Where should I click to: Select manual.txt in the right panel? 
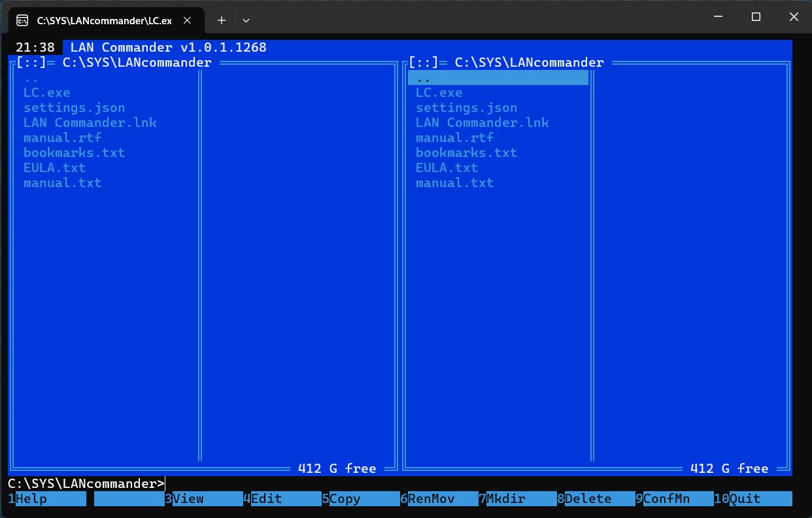[x=455, y=183]
